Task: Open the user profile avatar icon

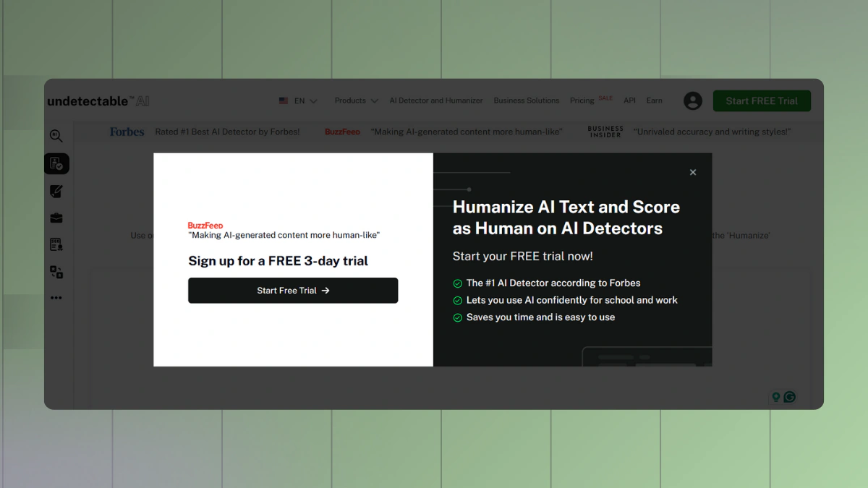Action: point(692,101)
